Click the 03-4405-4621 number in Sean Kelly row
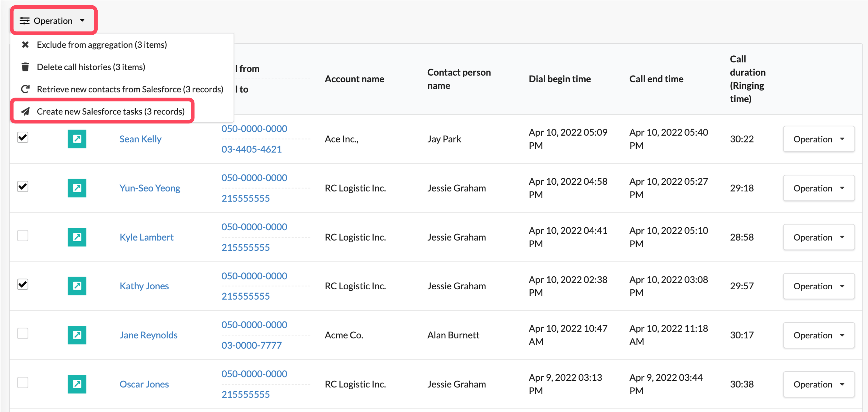 tap(251, 149)
